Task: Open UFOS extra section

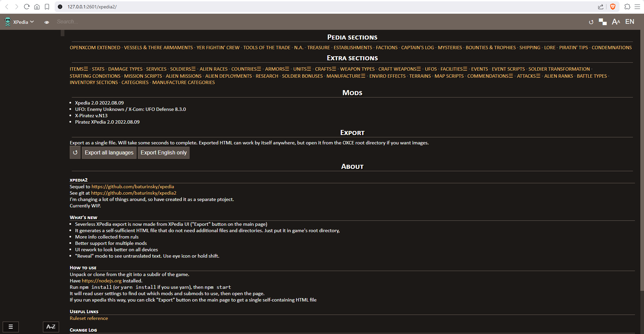Action: click(x=431, y=69)
